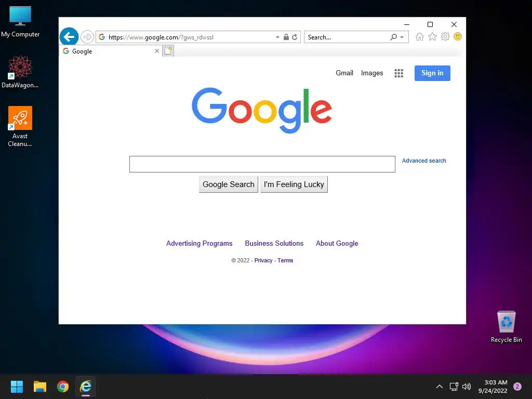Minimize the Internet Explorer window
Viewport: 532px width, 399px height.
point(407,24)
